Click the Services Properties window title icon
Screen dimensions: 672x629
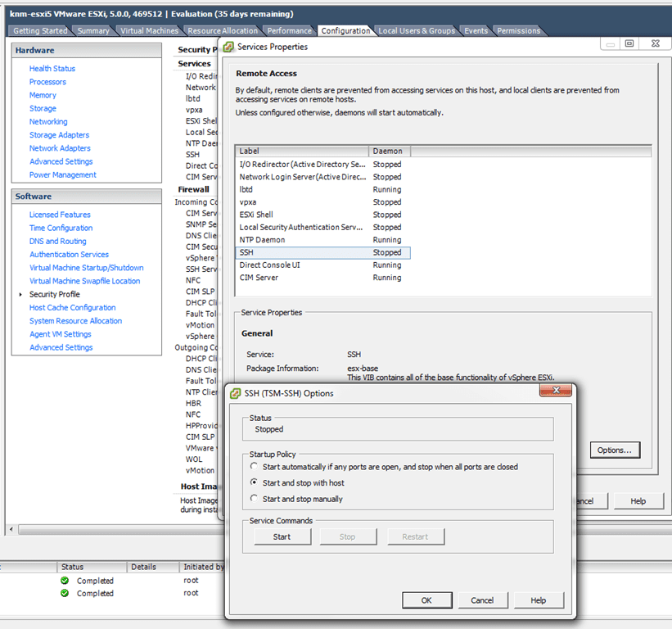coord(228,47)
